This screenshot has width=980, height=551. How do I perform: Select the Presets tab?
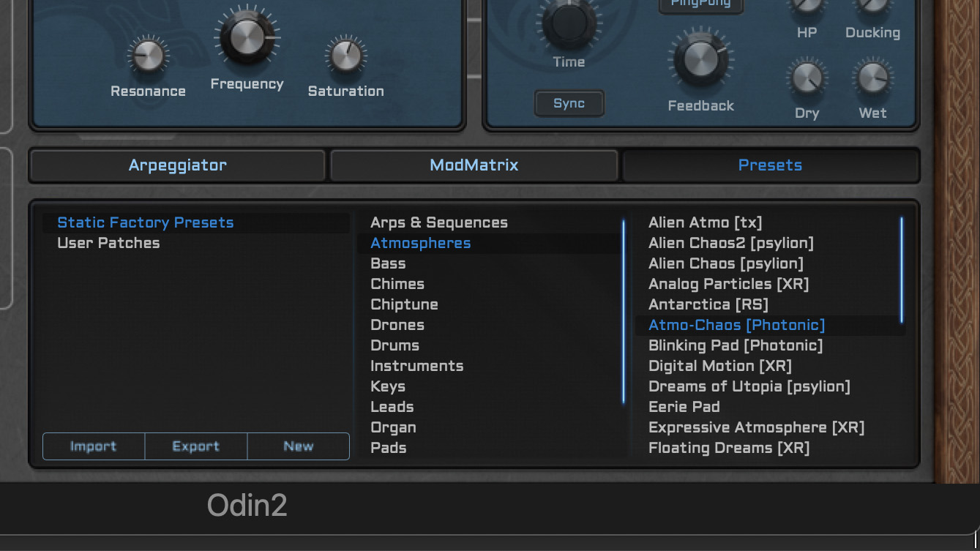pos(770,165)
